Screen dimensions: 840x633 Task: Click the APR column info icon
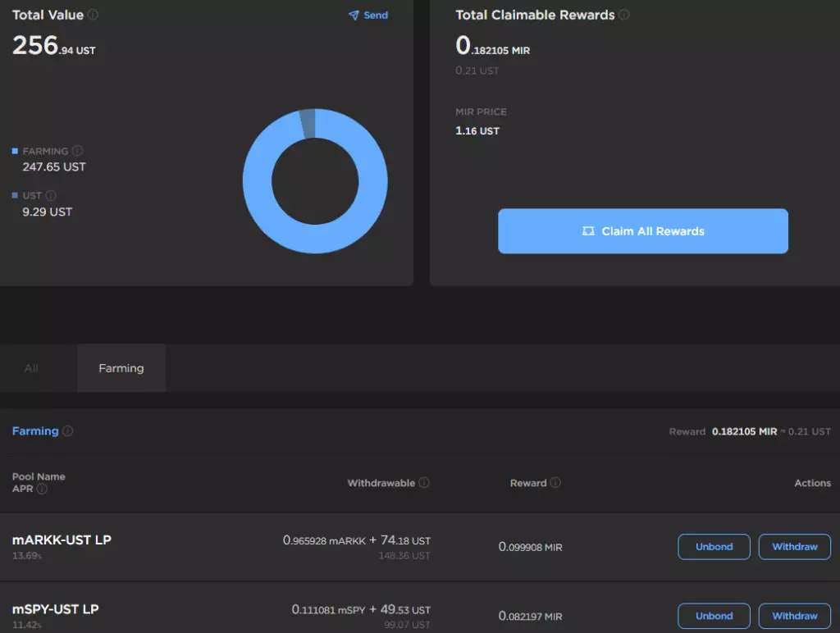click(x=42, y=489)
